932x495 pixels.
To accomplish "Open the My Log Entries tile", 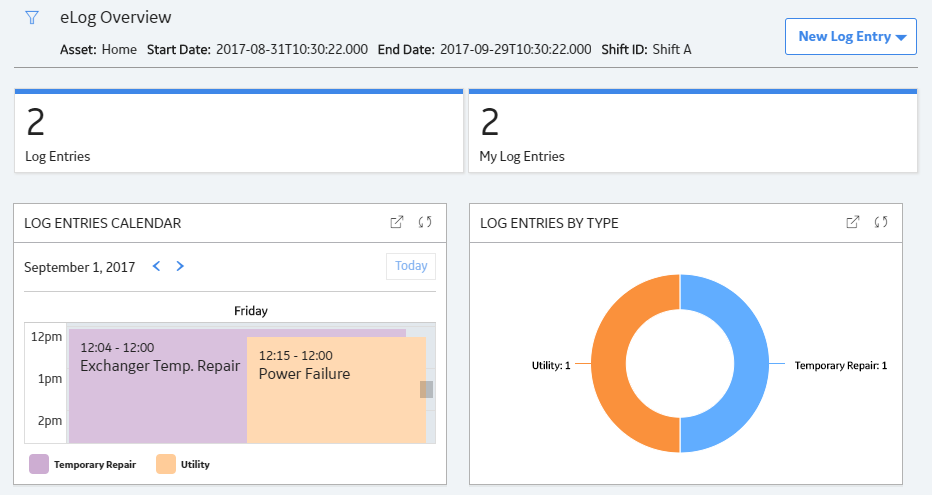I will [693, 131].
